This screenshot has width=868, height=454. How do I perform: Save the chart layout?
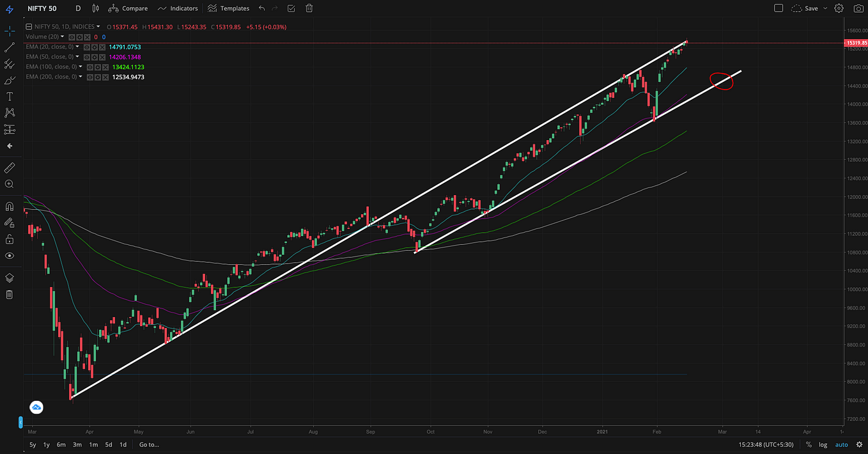[x=805, y=8]
